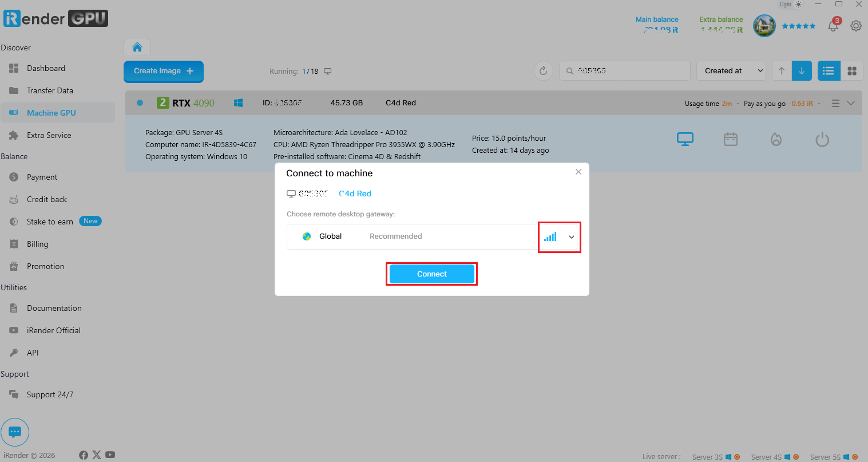Click the machine search field
This screenshot has height=462, width=868.
[x=624, y=71]
